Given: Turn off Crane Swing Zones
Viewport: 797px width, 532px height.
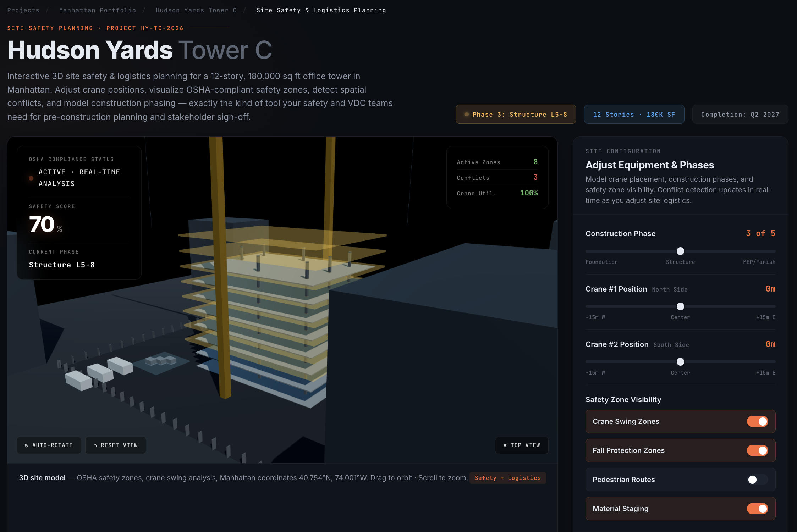Looking at the screenshot, I should 757,421.
